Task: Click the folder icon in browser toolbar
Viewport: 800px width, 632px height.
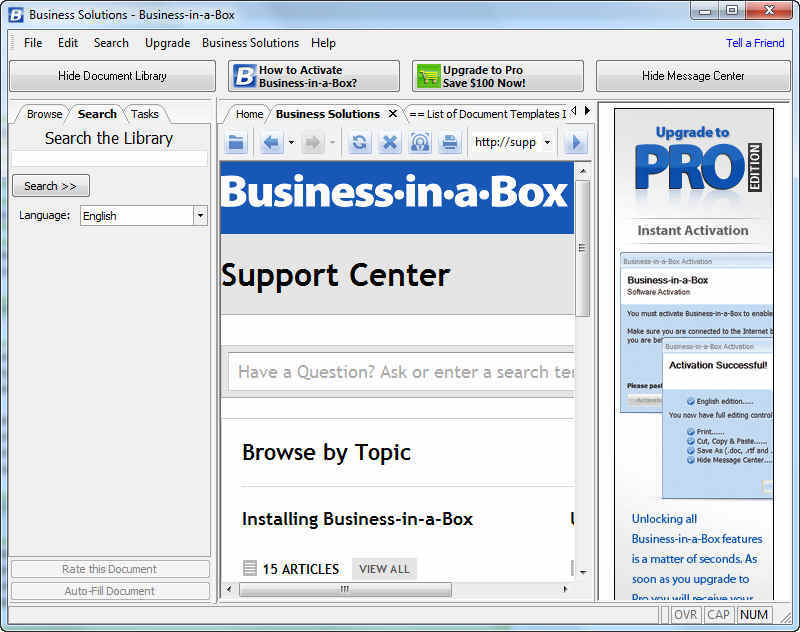Action: (x=237, y=142)
